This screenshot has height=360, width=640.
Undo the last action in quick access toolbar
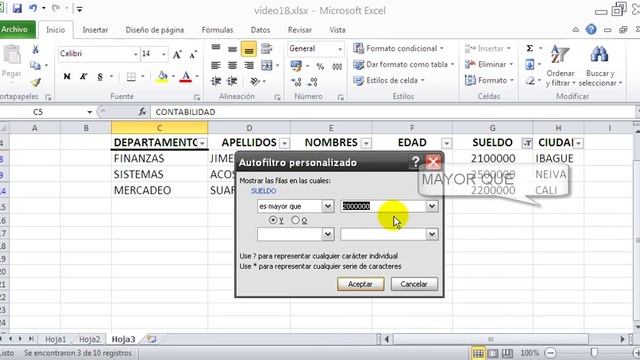33,8
